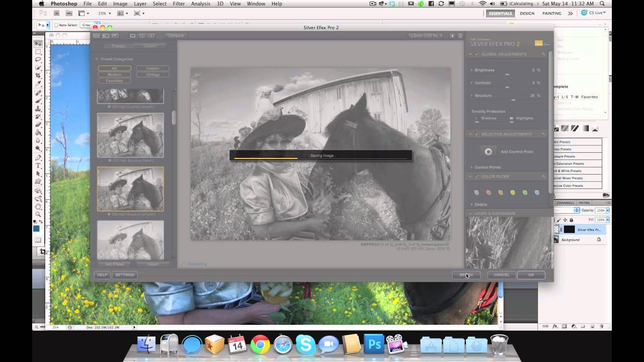The height and width of the screenshot is (362, 644).
Task: Open the Filter menu
Action: tap(179, 4)
